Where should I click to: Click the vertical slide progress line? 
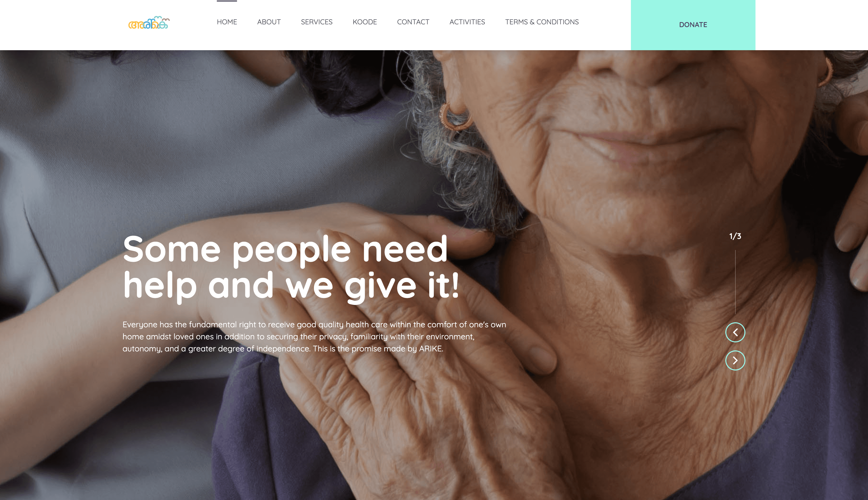pyautogui.click(x=735, y=282)
